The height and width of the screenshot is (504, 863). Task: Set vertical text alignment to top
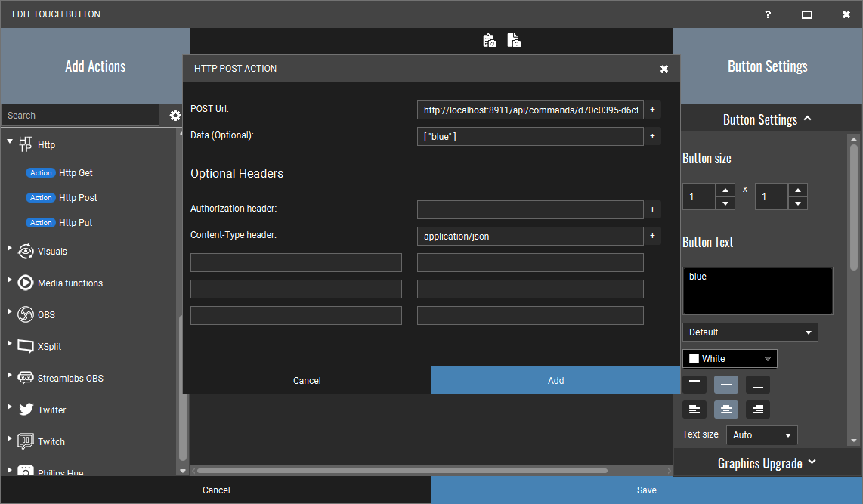694,384
